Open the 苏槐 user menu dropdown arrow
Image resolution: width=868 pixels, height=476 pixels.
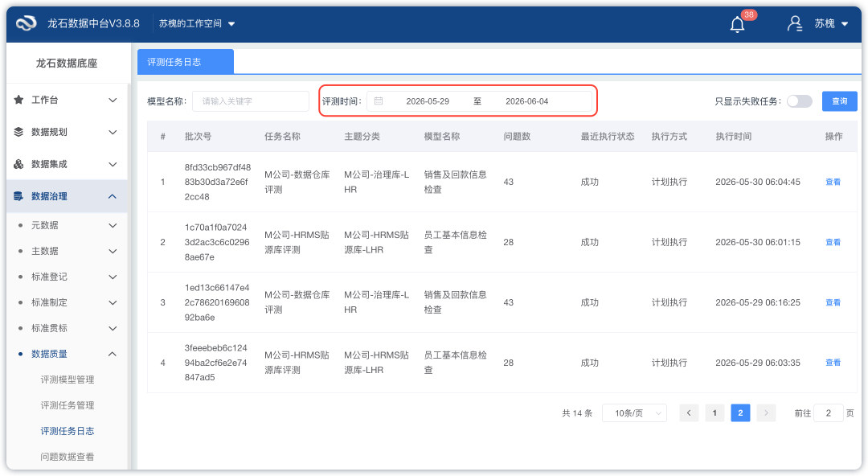click(x=845, y=24)
